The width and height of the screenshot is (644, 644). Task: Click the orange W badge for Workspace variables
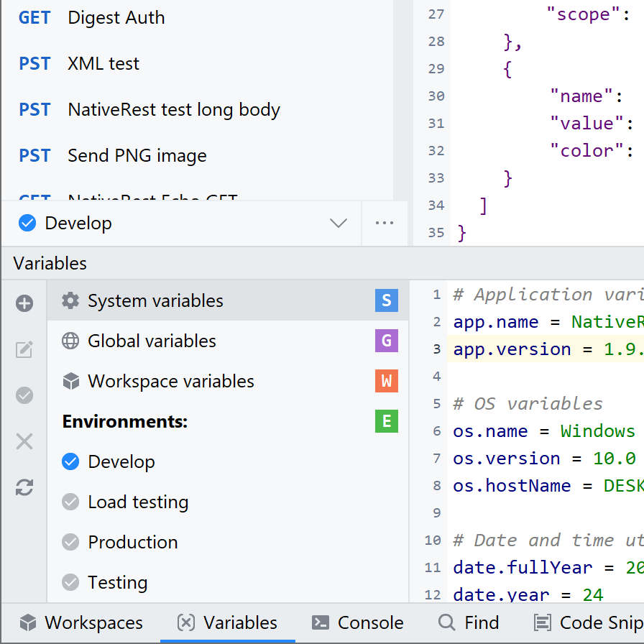click(387, 381)
